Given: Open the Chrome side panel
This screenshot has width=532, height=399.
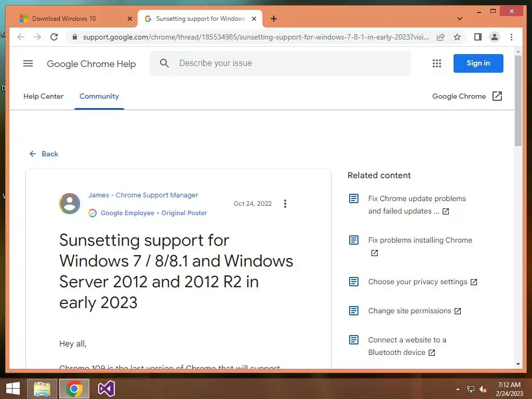Looking at the screenshot, I should (478, 37).
